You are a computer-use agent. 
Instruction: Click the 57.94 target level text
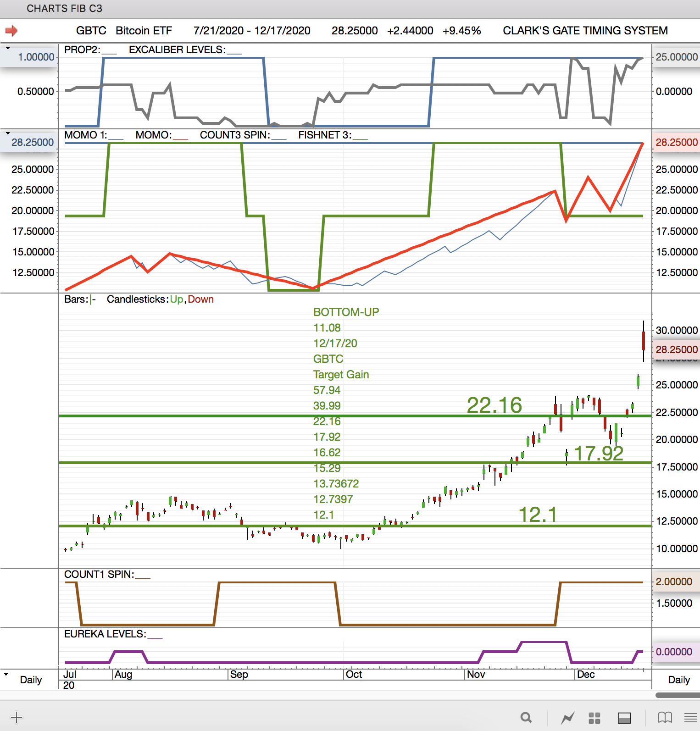point(327,390)
